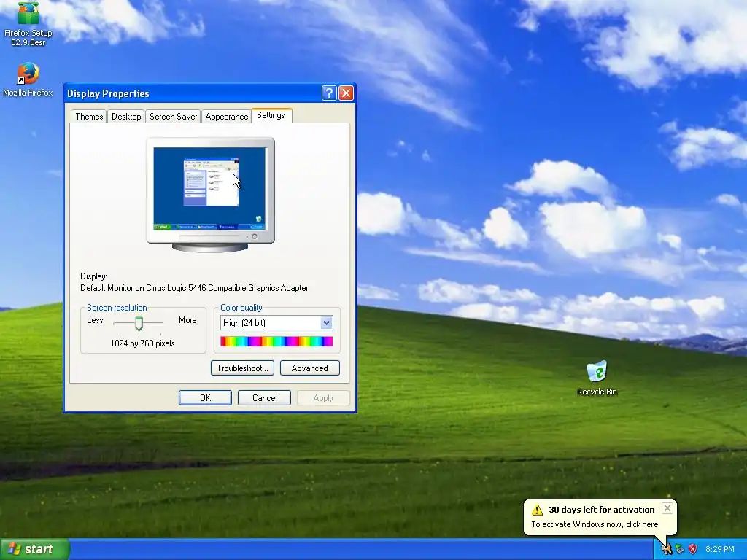This screenshot has height=560, width=747.
Task: Select the Settings tab
Action: pos(271,115)
